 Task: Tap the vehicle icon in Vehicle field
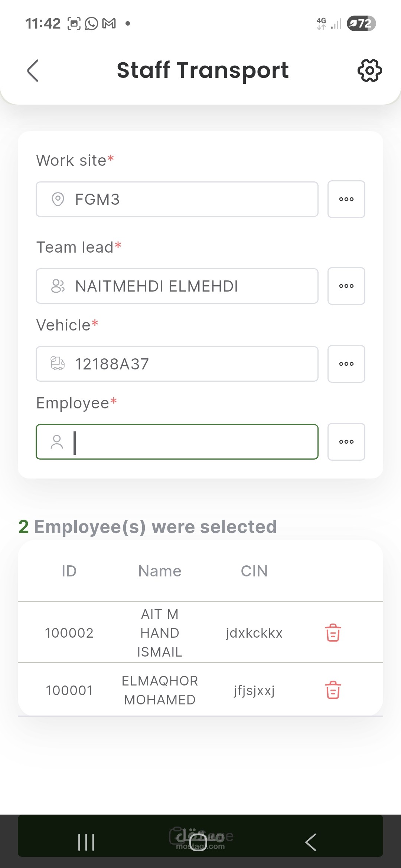pyautogui.click(x=58, y=364)
